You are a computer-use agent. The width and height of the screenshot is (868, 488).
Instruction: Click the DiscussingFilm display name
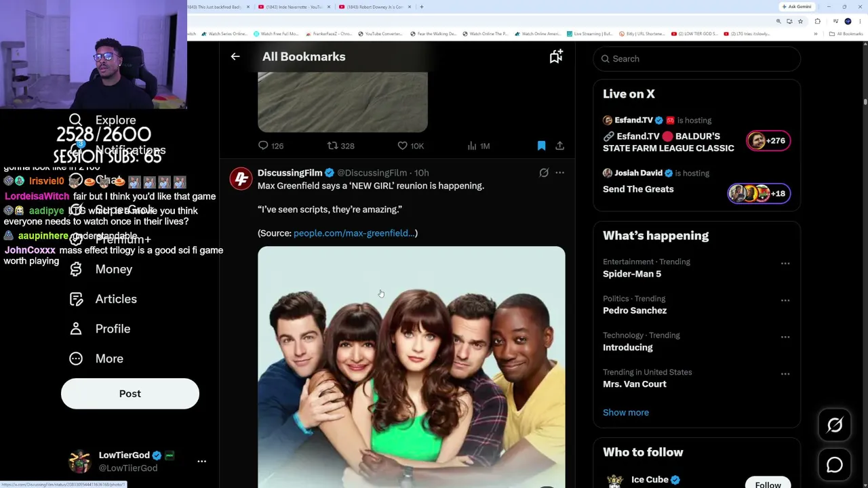[290, 173]
